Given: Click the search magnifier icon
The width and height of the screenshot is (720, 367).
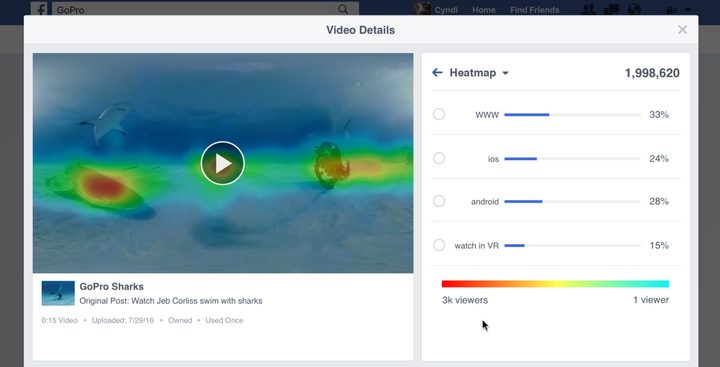Looking at the screenshot, I should click(343, 9).
